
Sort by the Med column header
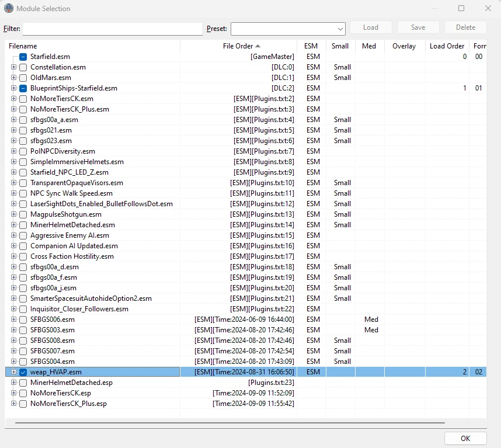tap(370, 46)
